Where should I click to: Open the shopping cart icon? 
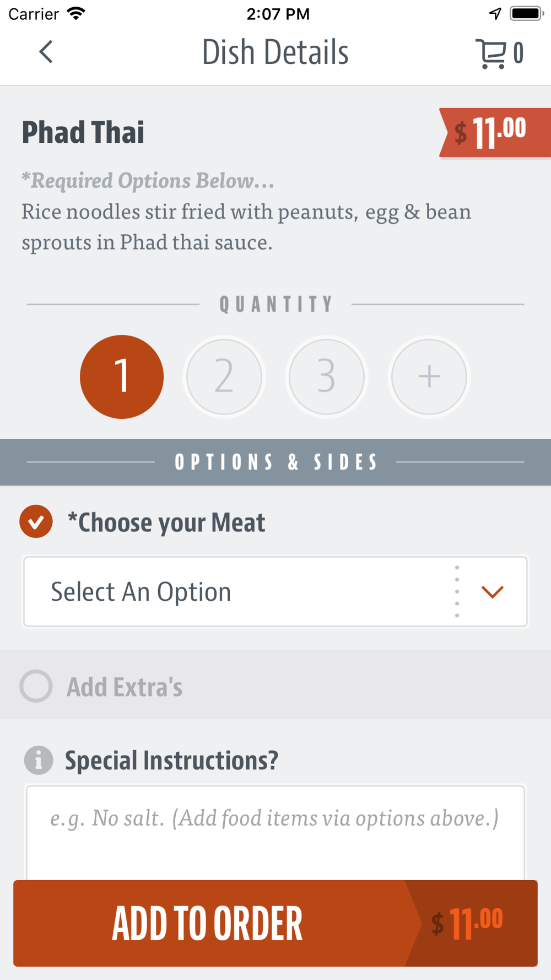coord(490,53)
